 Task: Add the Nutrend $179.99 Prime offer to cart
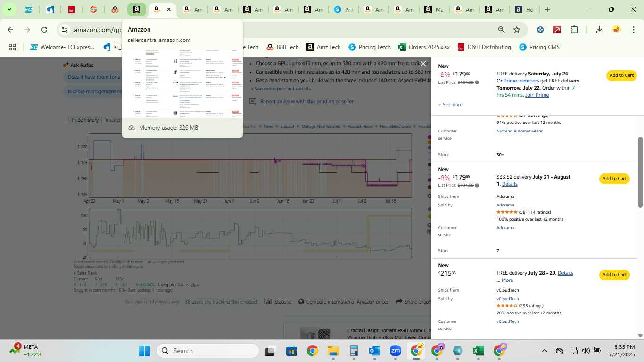point(621,75)
